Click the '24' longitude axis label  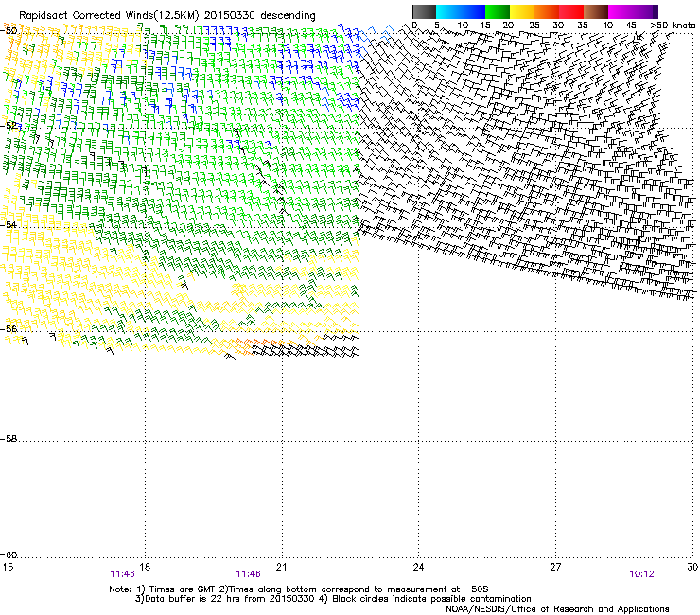click(x=418, y=567)
